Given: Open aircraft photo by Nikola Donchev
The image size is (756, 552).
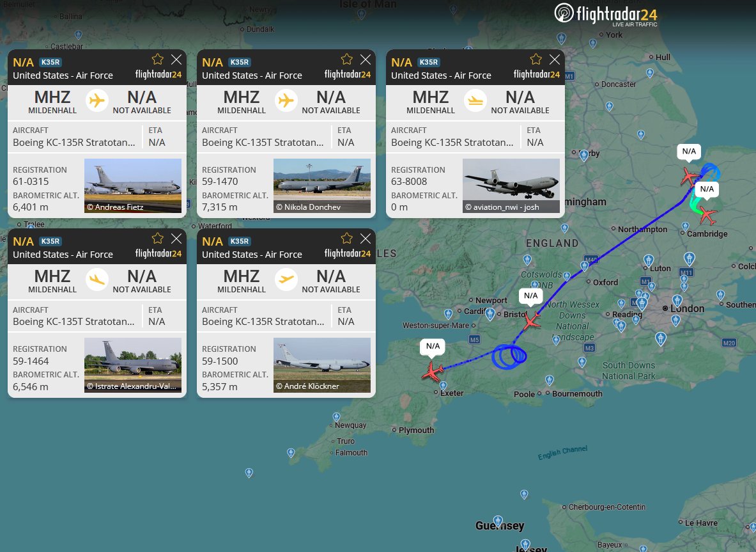Looking at the screenshot, I should click(322, 185).
